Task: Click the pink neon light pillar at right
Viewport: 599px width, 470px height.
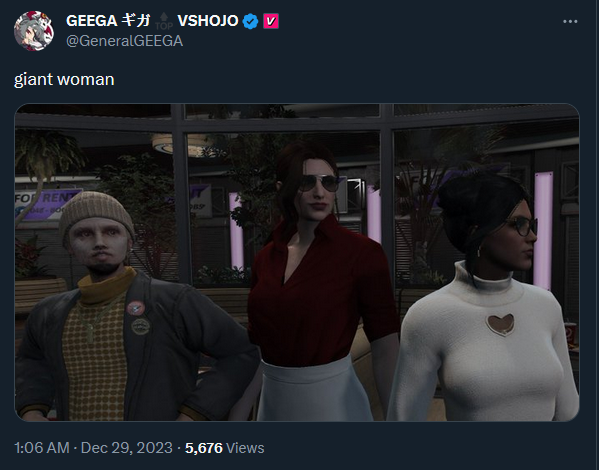Action: coord(543,230)
